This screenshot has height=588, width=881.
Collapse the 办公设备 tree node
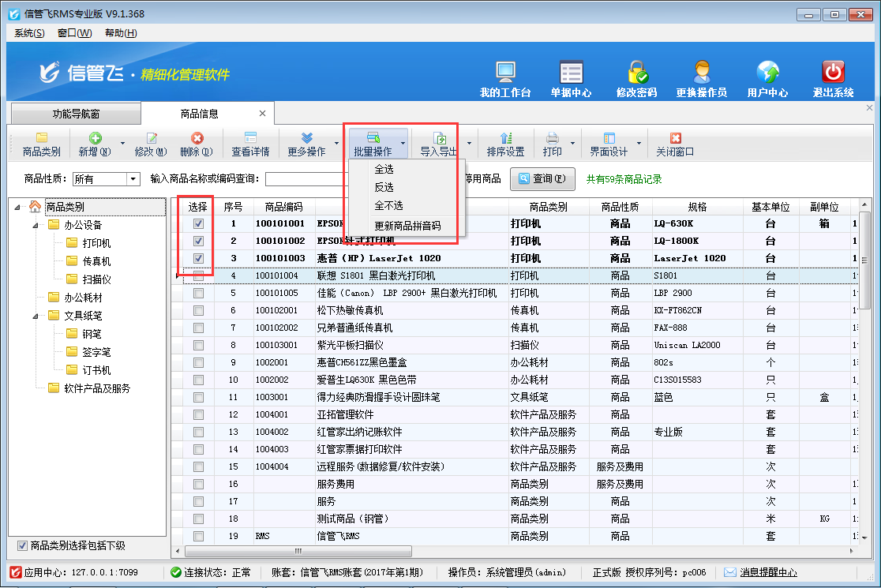tap(36, 225)
